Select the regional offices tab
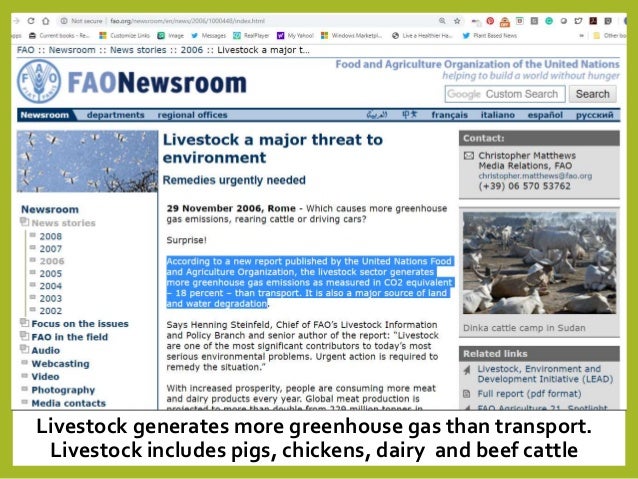 click(192, 115)
